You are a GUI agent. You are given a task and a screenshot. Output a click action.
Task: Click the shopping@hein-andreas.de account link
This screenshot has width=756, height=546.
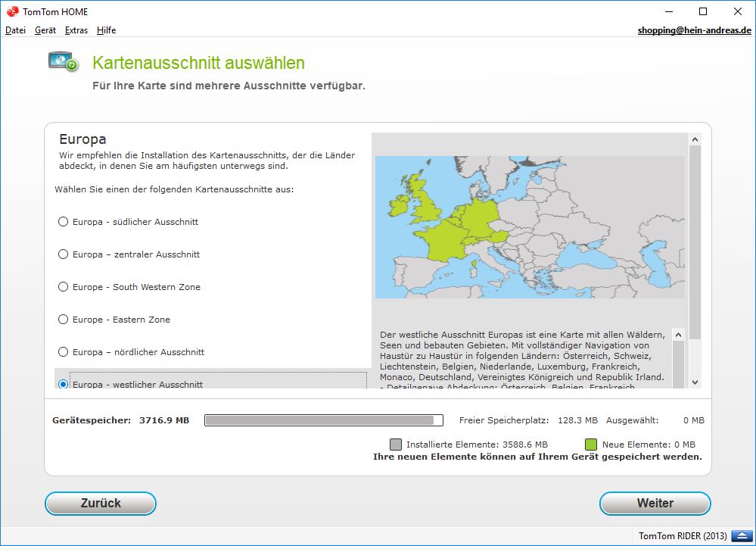[x=694, y=30]
